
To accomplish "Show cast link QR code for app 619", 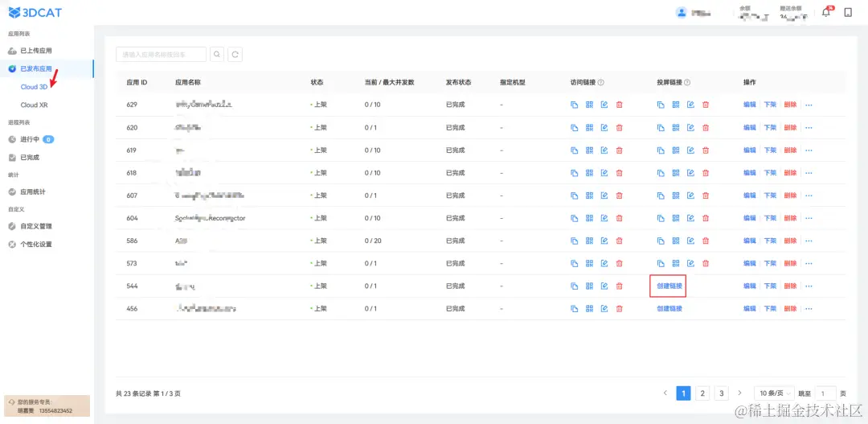I will (676, 150).
